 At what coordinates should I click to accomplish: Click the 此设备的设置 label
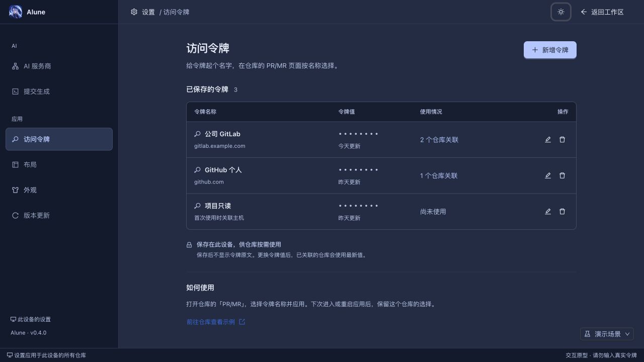click(x=31, y=319)
